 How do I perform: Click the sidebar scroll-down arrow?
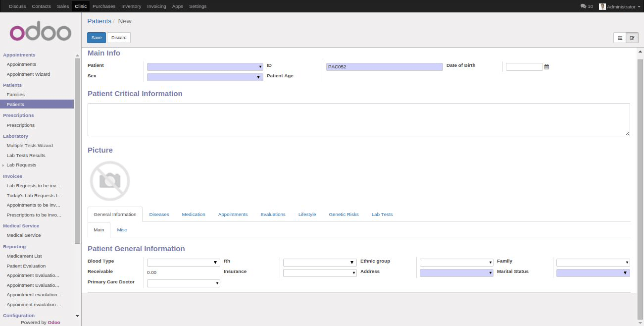click(x=77, y=316)
